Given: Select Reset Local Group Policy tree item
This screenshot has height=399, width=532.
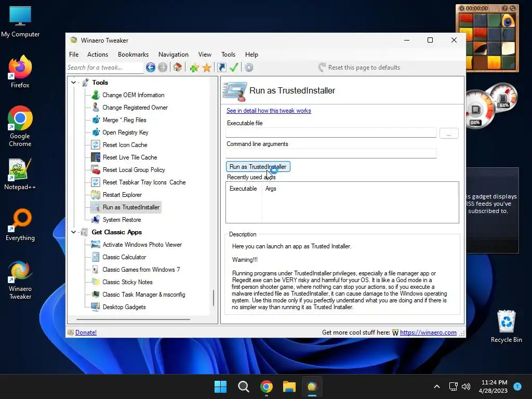Looking at the screenshot, I should [134, 170].
